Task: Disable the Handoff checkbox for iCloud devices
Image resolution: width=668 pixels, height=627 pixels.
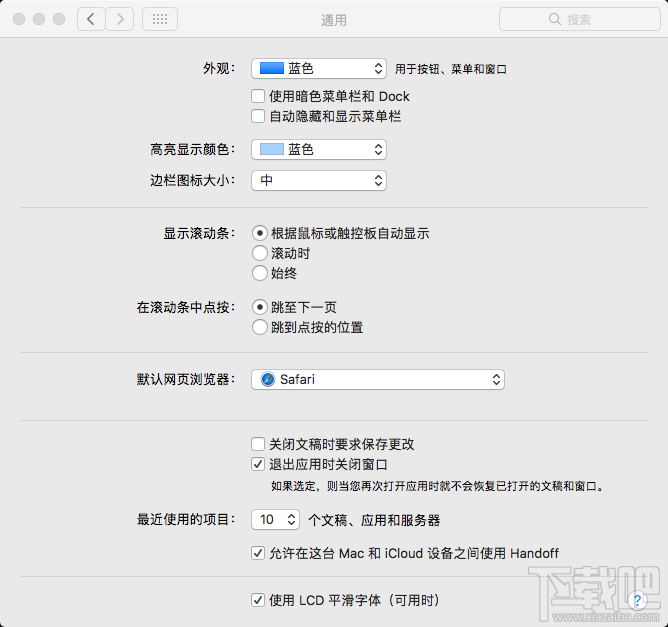Action: (258, 553)
